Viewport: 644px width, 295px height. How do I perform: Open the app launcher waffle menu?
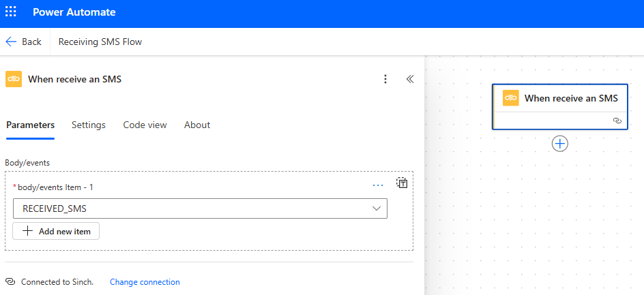coord(12,12)
